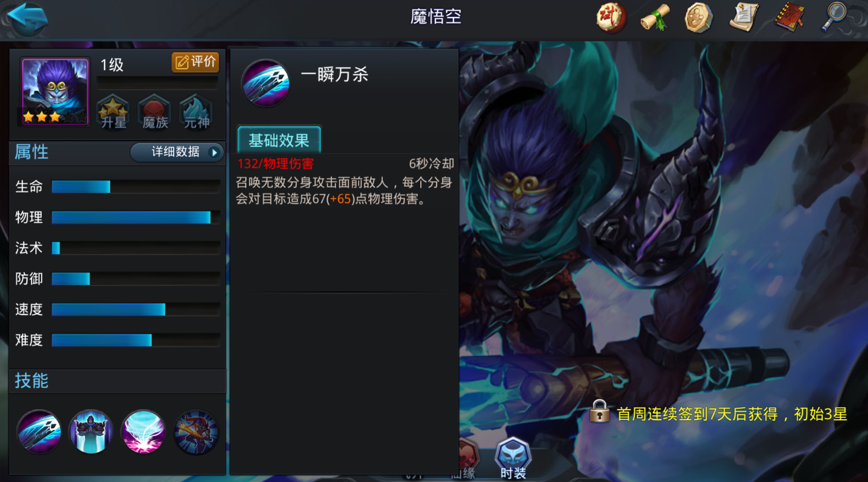
Task: Click the 魔悟空 hero portrait thumbnail
Action: click(55, 92)
